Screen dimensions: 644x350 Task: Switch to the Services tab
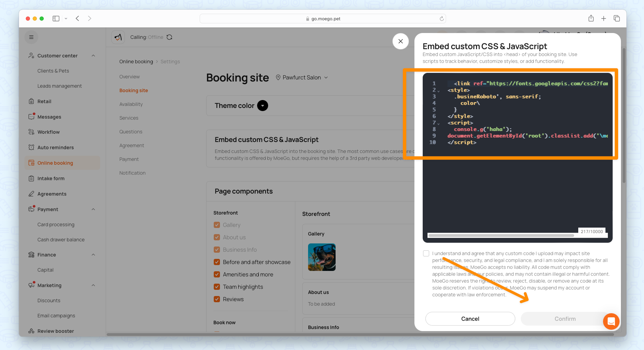pos(129,118)
